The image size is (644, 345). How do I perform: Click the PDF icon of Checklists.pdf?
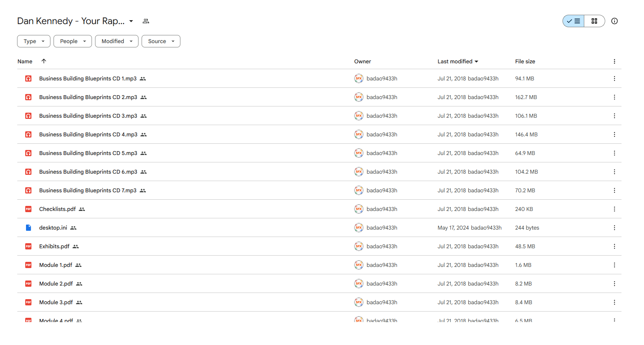[28, 209]
